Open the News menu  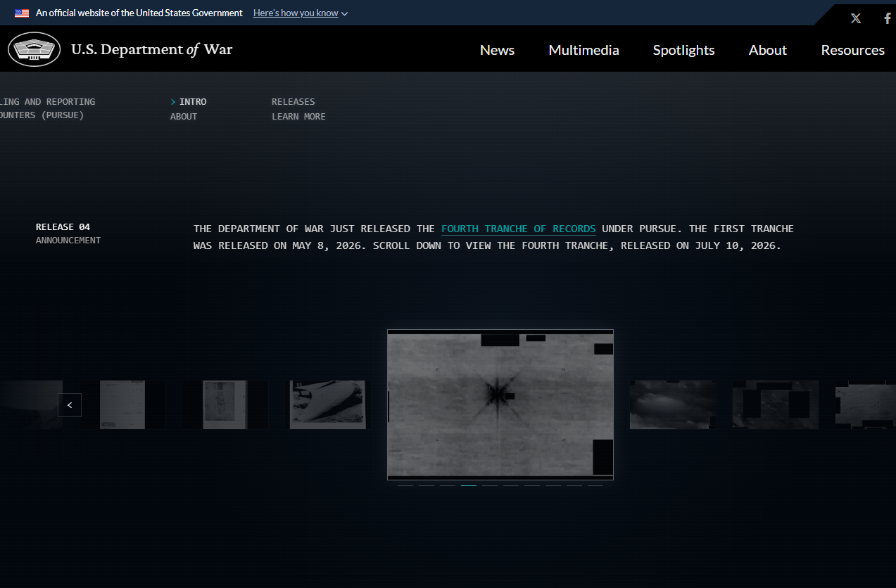tap(497, 50)
